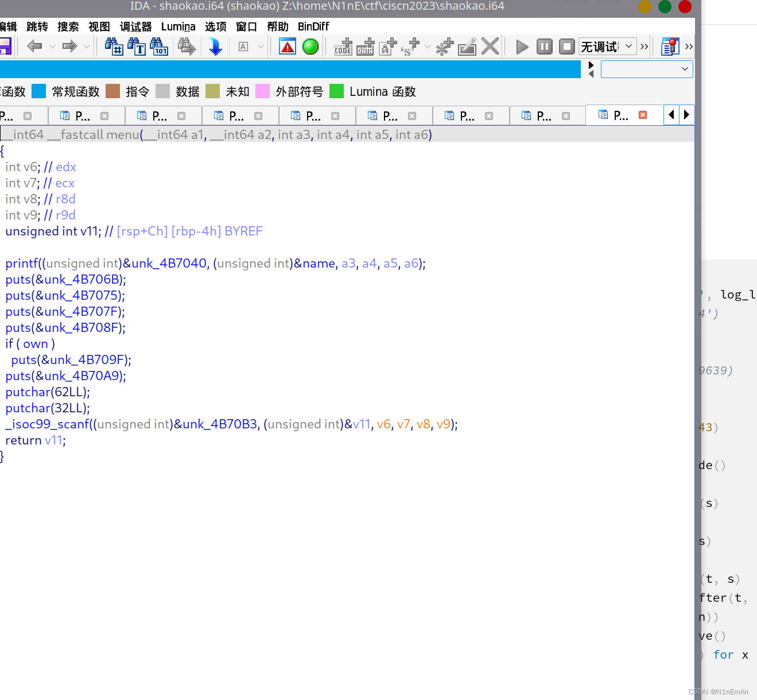Click the pause process button

(545, 47)
